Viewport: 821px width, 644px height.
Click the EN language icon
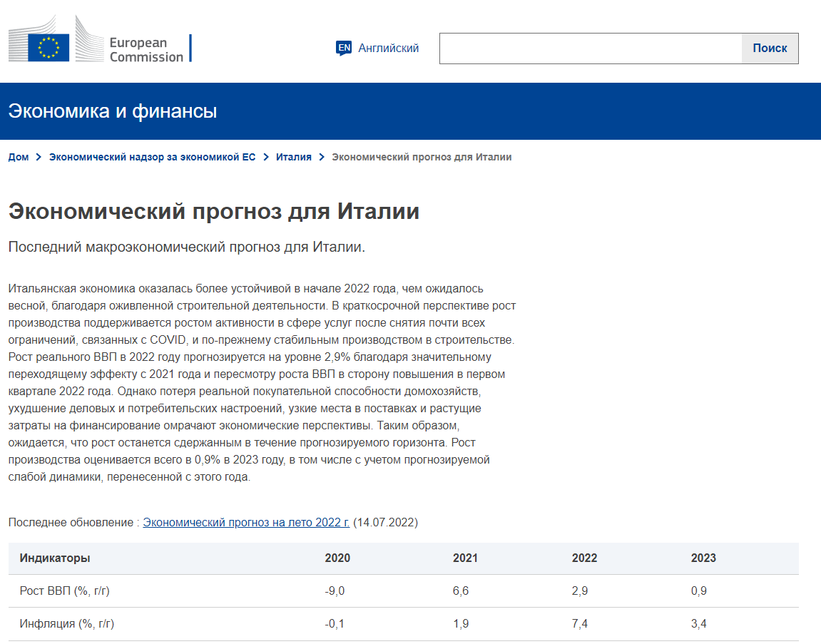pos(344,48)
